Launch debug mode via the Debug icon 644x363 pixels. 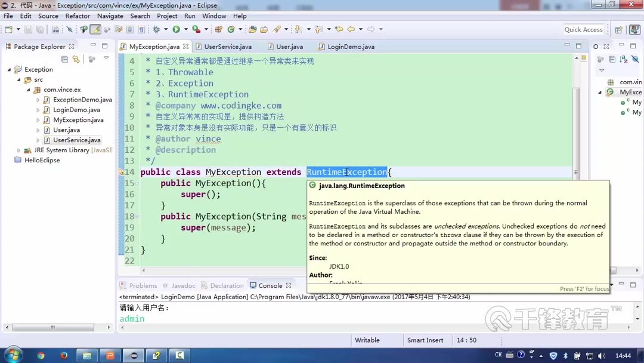156,29
